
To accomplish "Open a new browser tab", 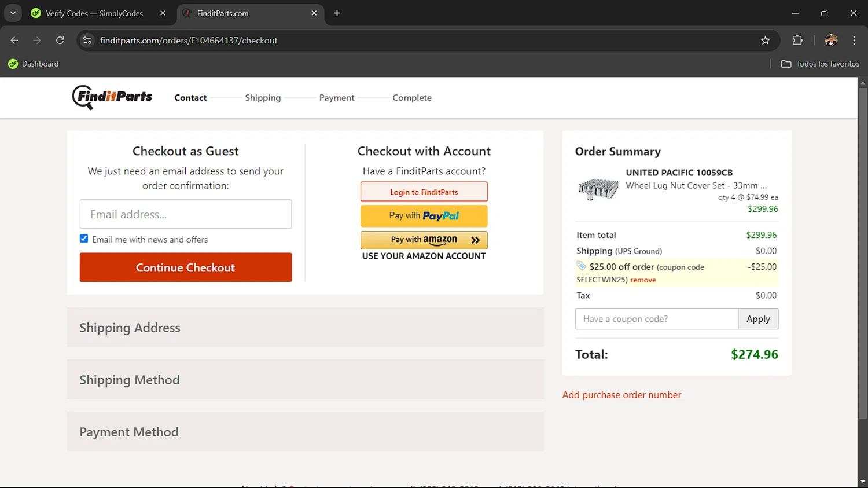I will pos(337,13).
